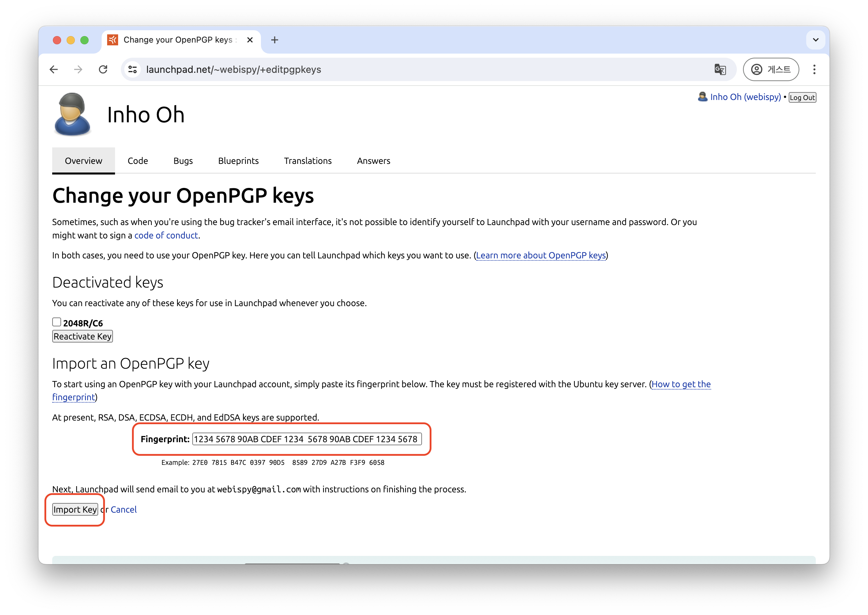The image size is (868, 615).
Task: Open Learn more about OpenPGP keys link
Action: tap(541, 256)
